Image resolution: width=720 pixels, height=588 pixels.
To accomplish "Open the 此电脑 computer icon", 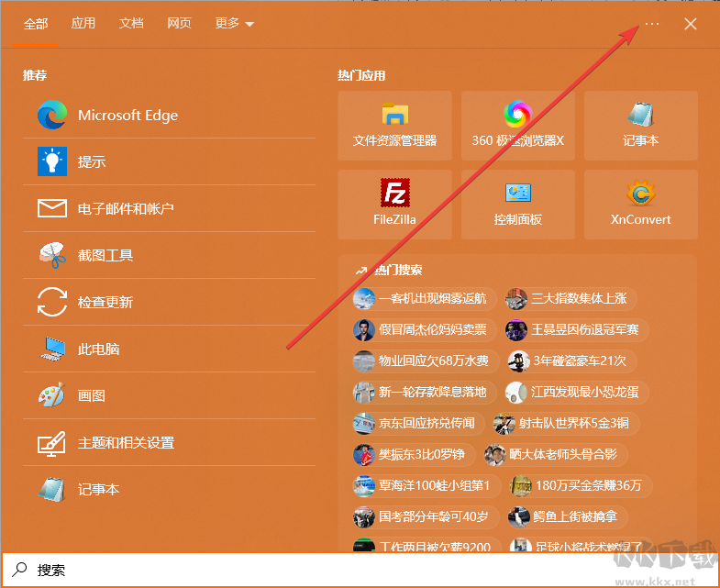I will click(52, 349).
